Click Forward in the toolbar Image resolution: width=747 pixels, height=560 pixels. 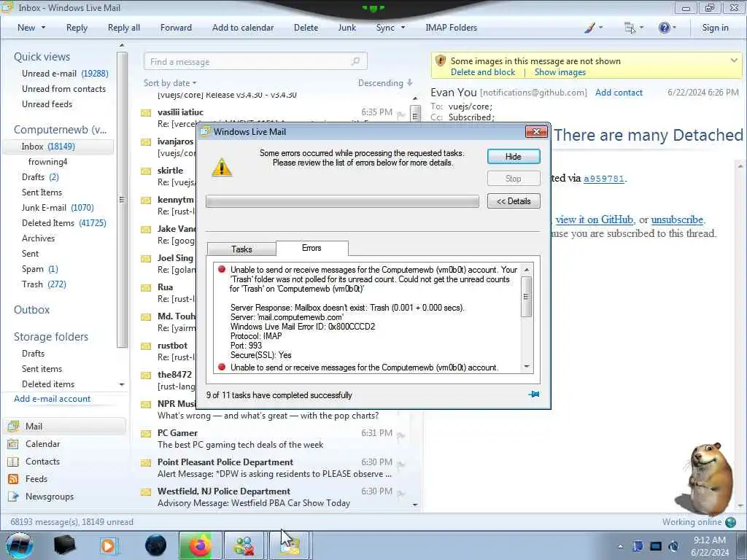point(176,28)
